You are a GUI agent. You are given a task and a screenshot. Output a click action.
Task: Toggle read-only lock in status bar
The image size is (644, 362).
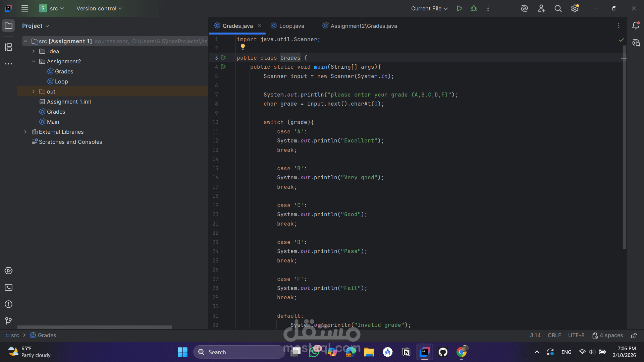coord(634,336)
